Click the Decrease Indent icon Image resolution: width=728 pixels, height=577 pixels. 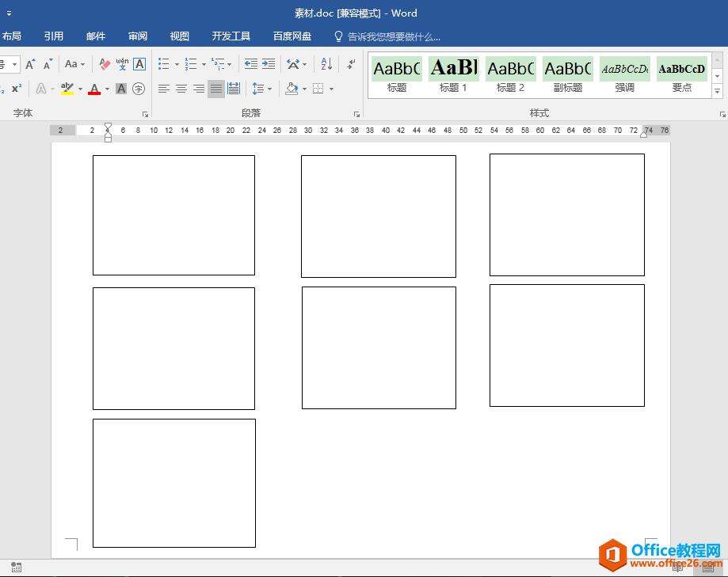coord(251,64)
